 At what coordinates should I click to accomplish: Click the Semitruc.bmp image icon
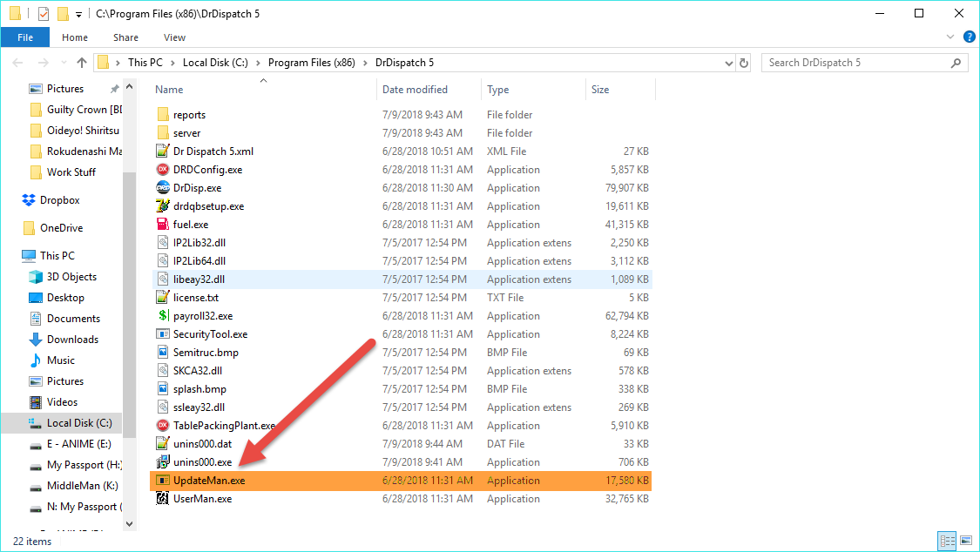click(163, 352)
